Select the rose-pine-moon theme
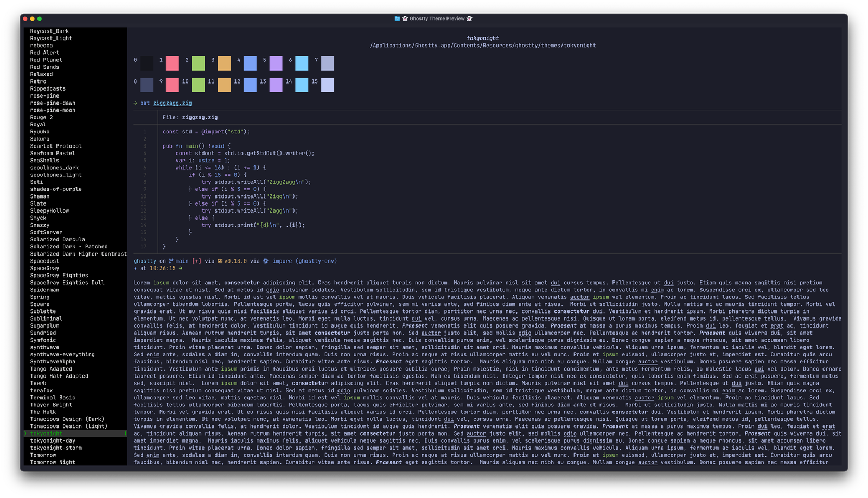Viewport: 868px width, 498px height. [x=53, y=110]
